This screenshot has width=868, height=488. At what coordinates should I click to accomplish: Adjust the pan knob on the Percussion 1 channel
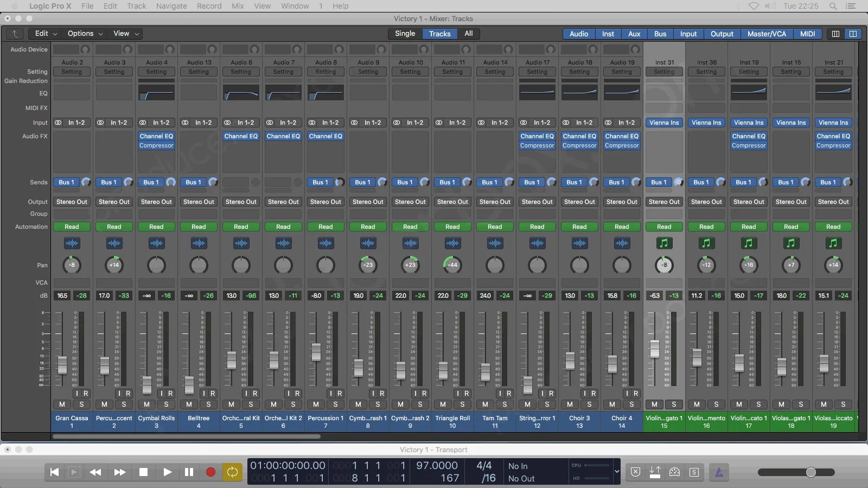(325, 265)
